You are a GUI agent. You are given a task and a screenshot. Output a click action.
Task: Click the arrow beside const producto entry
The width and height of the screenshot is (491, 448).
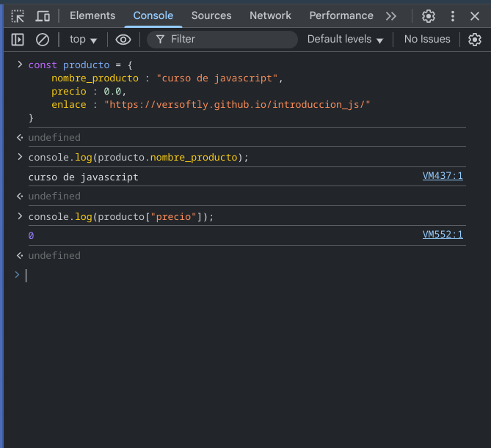20,65
